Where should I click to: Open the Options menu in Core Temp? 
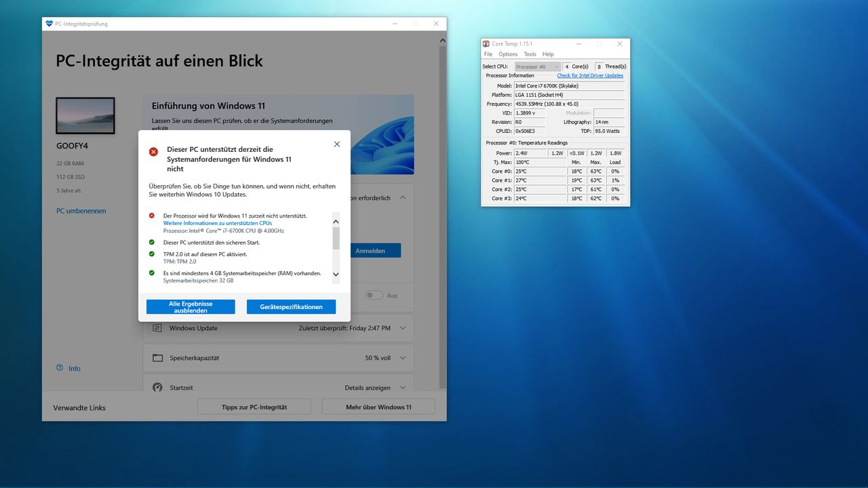tap(508, 54)
